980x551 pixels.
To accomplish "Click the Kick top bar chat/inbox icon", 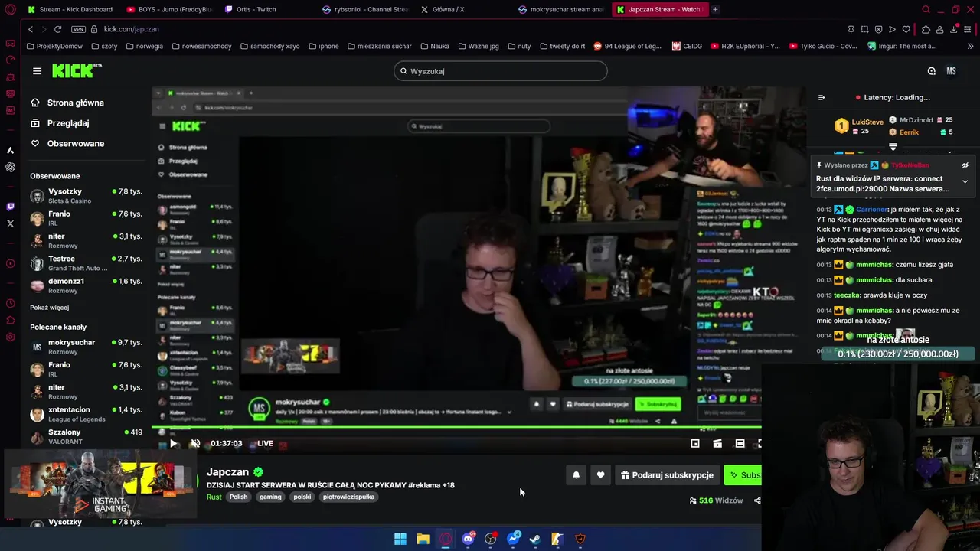I will point(931,71).
